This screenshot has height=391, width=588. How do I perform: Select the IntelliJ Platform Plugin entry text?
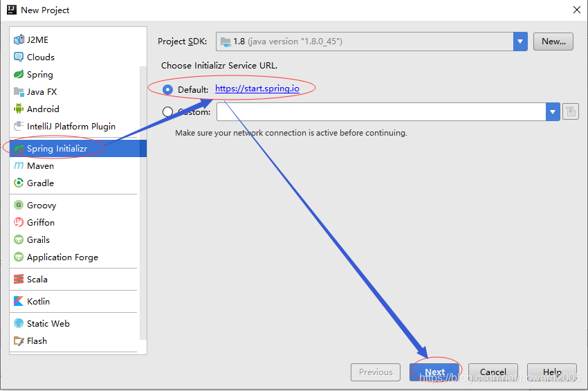(x=71, y=126)
